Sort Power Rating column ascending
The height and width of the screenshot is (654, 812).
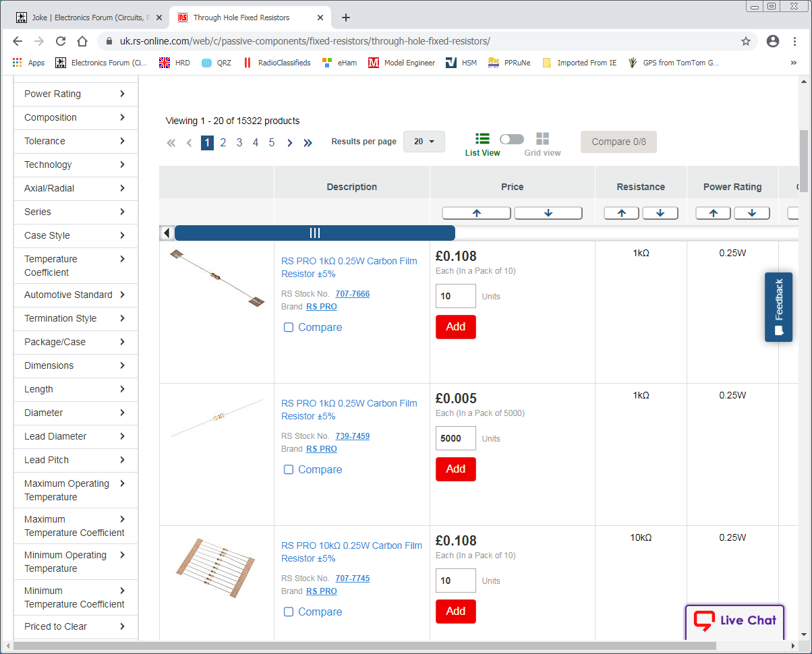[714, 213]
